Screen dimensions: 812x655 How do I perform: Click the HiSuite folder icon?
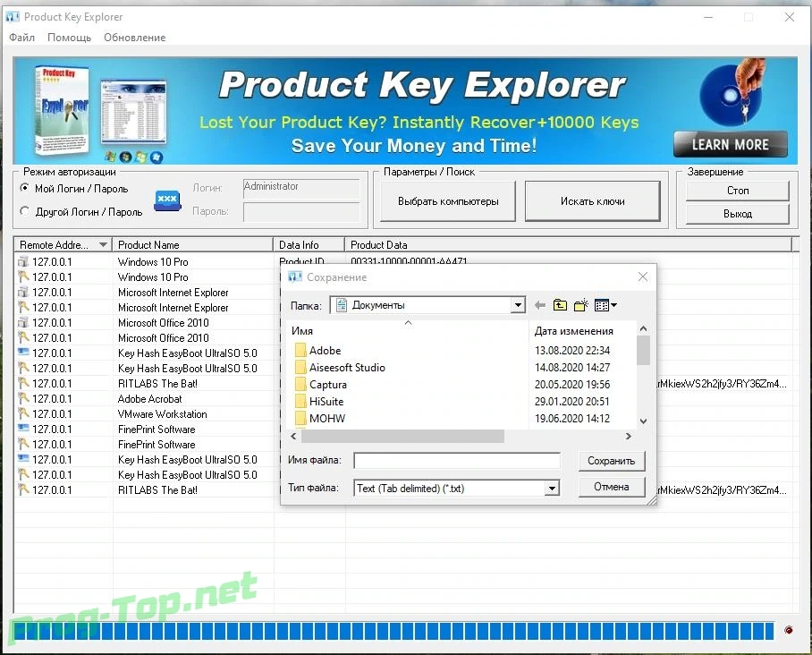[x=300, y=402]
